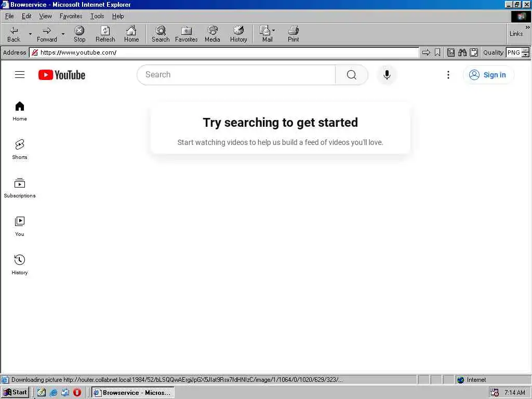Viewport: 532px width, 399px height.
Task: Open the Search pane from the toolbar
Action: tap(161, 34)
